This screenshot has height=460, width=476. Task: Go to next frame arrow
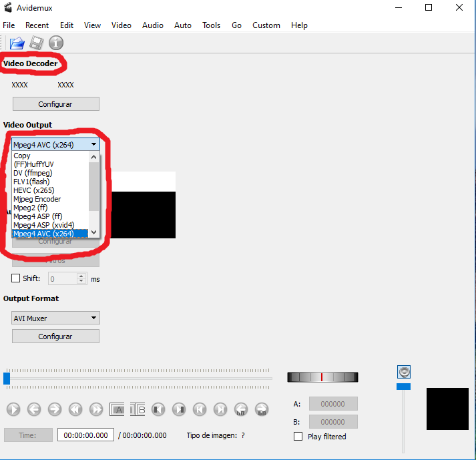pyautogui.click(x=55, y=409)
